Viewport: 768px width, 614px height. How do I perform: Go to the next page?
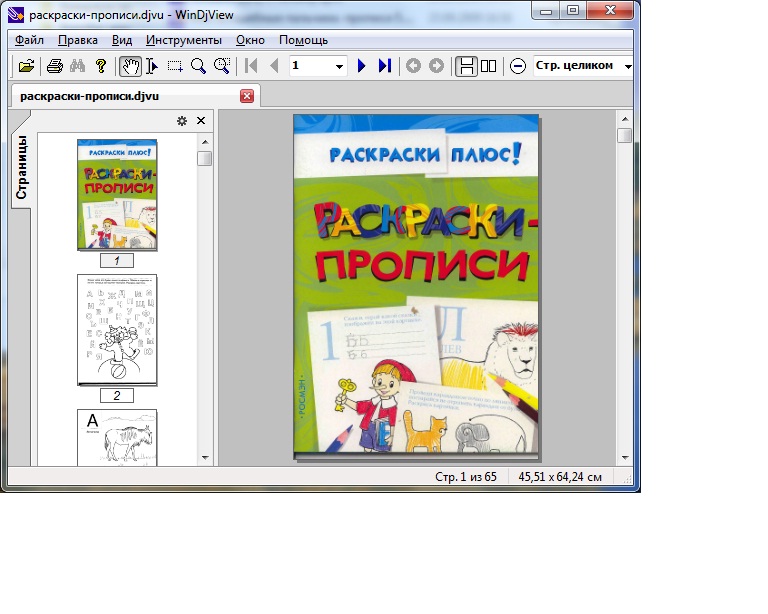361,66
